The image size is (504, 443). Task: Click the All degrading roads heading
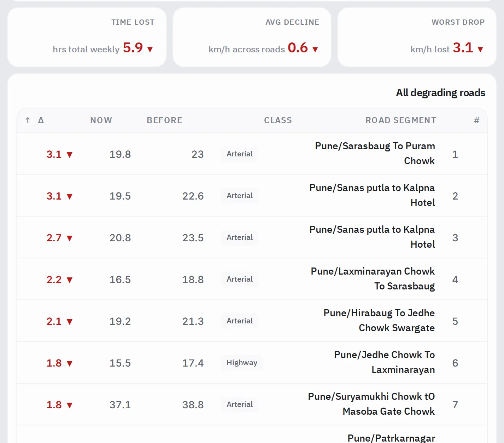(x=440, y=93)
